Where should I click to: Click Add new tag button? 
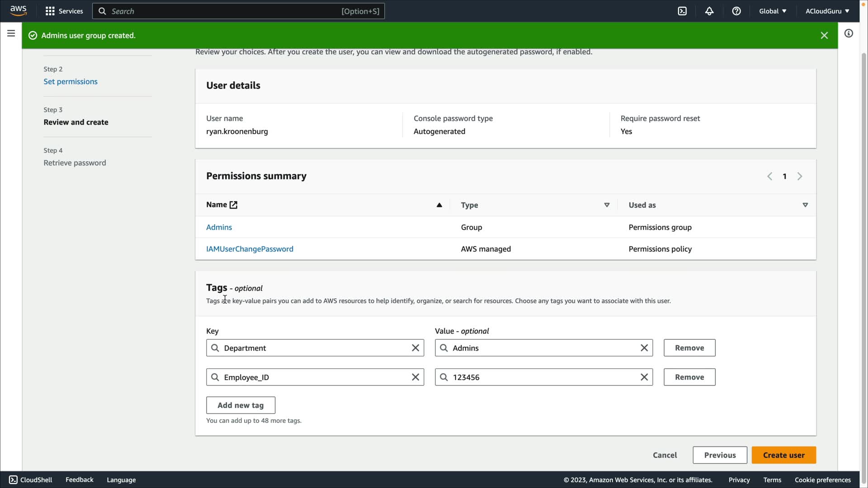[x=241, y=405]
